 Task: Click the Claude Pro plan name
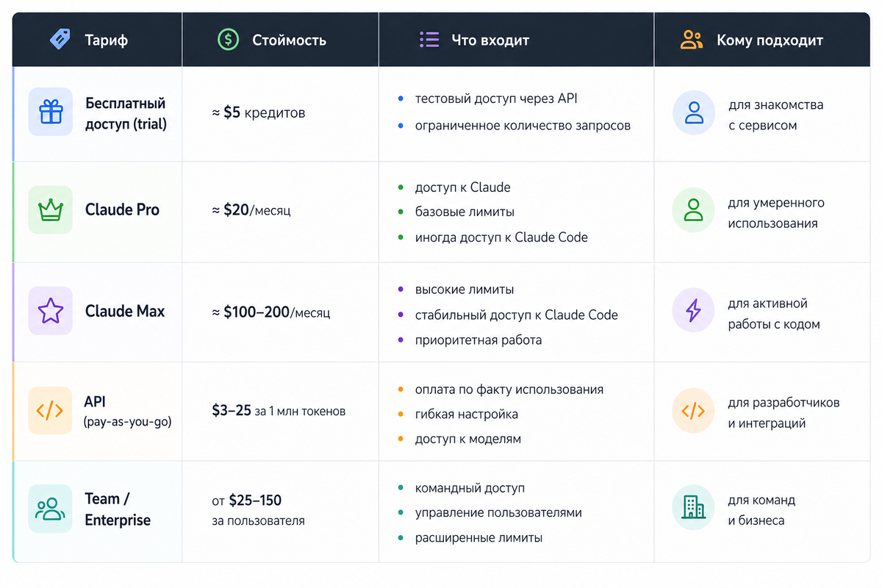[122, 209]
